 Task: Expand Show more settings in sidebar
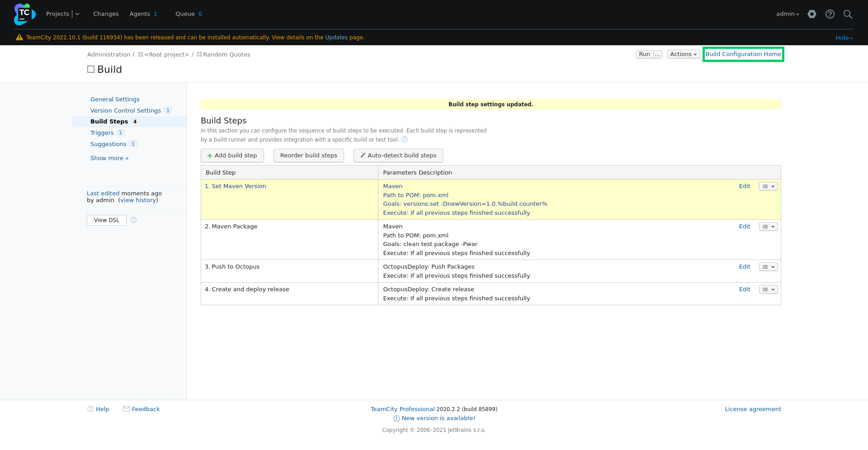pos(109,158)
